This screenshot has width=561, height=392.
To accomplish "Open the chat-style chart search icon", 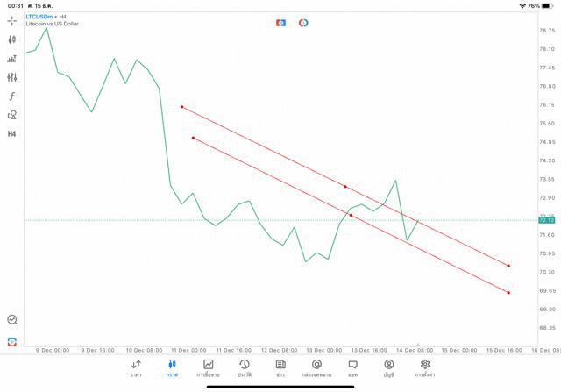I will [x=12, y=320].
